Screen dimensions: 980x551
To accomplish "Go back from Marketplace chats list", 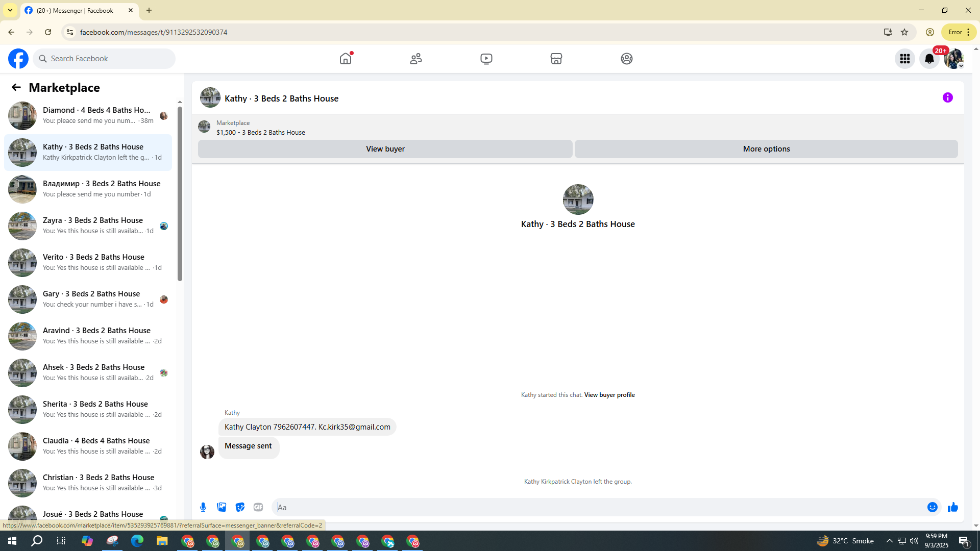I will [16, 88].
